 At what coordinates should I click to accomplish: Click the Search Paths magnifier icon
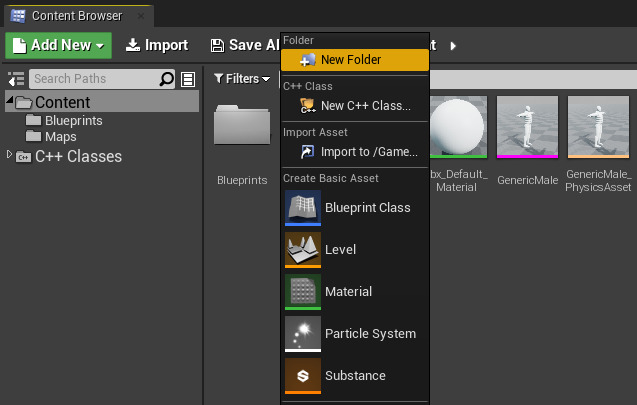pos(167,79)
